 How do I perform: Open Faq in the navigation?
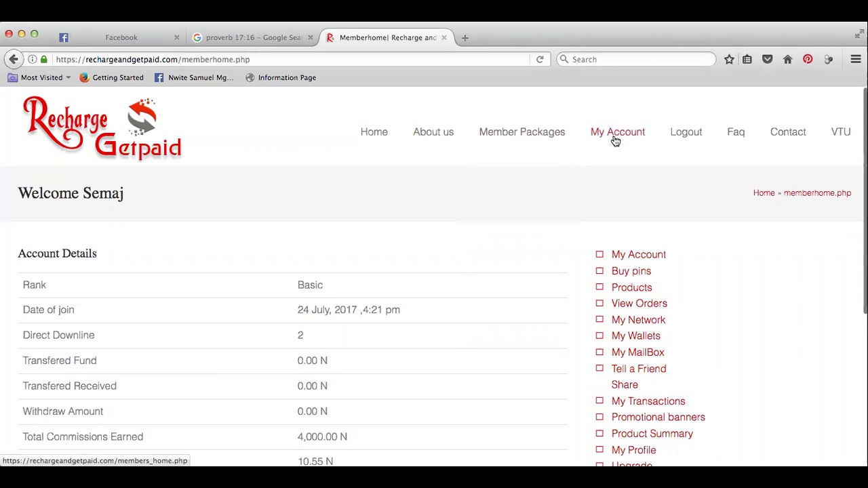click(x=736, y=131)
